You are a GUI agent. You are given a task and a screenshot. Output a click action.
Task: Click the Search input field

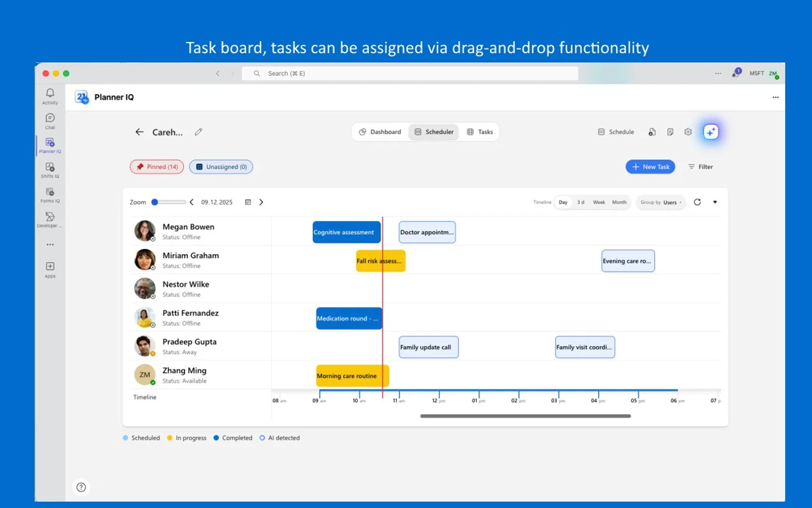click(410, 73)
